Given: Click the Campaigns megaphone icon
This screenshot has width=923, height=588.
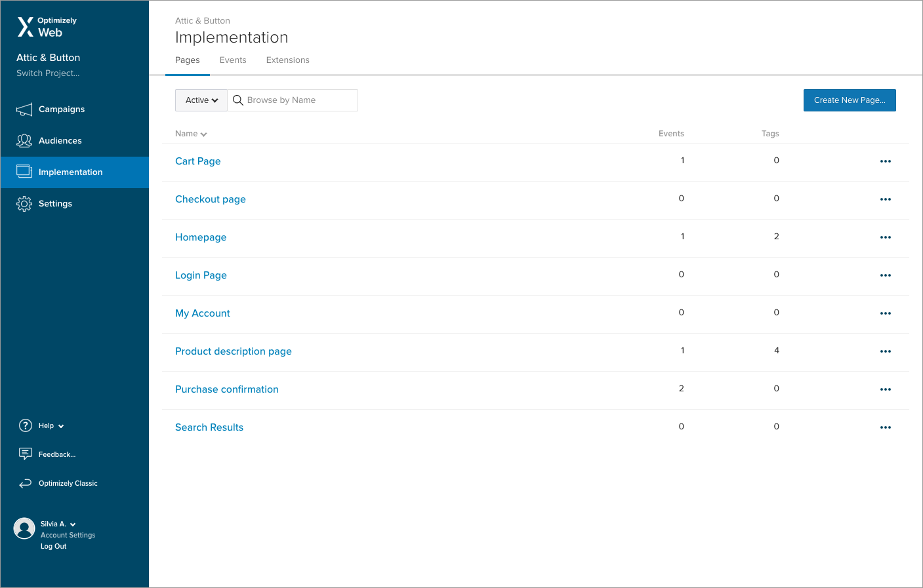Looking at the screenshot, I should tap(24, 109).
